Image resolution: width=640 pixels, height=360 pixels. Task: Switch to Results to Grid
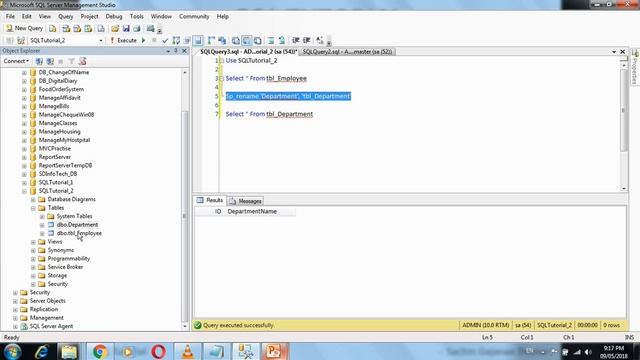[x=247, y=40]
